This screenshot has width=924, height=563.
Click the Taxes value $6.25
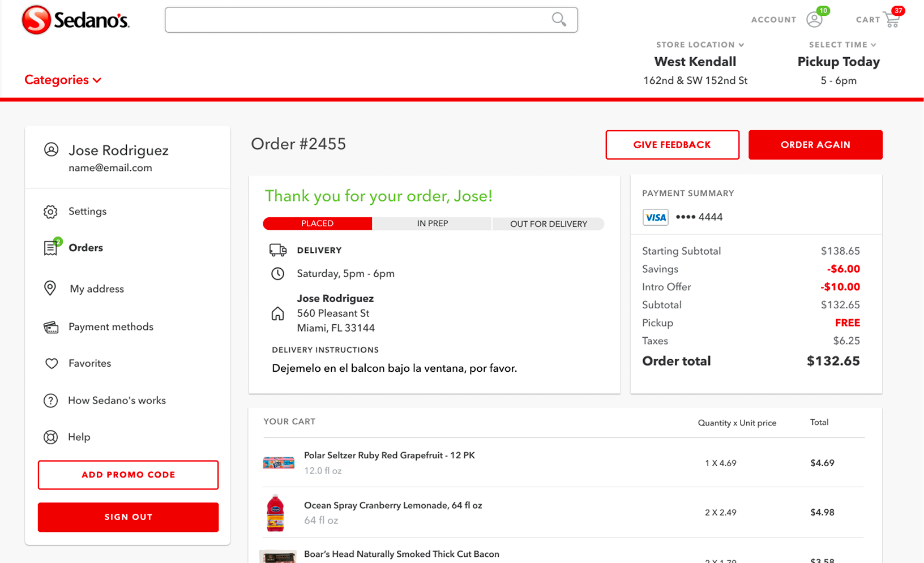[846, 341]
